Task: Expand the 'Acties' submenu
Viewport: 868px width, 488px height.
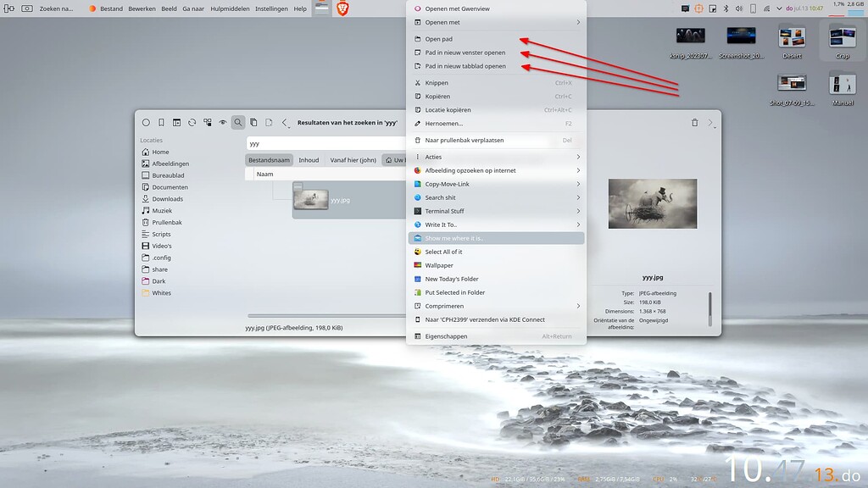Action: pyautogui.click(x=496, y=156)
